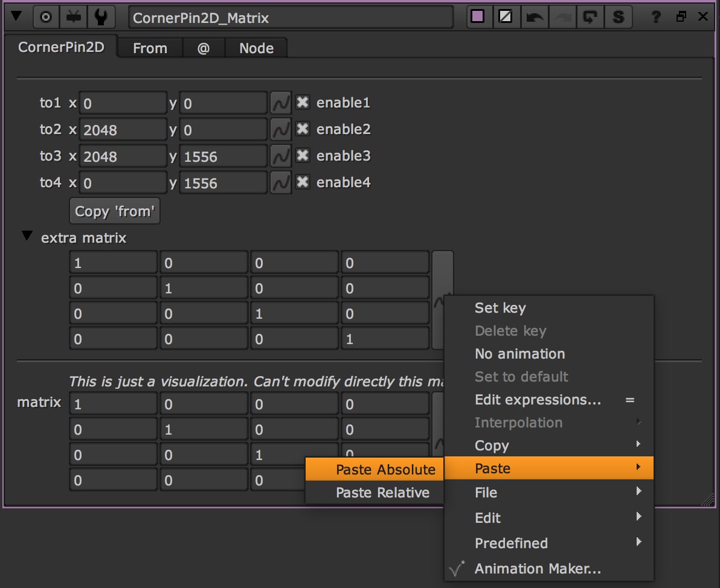Click the center node in viewer icon
720x588 pixels.
pyautogui.click(x=45, y=18)
